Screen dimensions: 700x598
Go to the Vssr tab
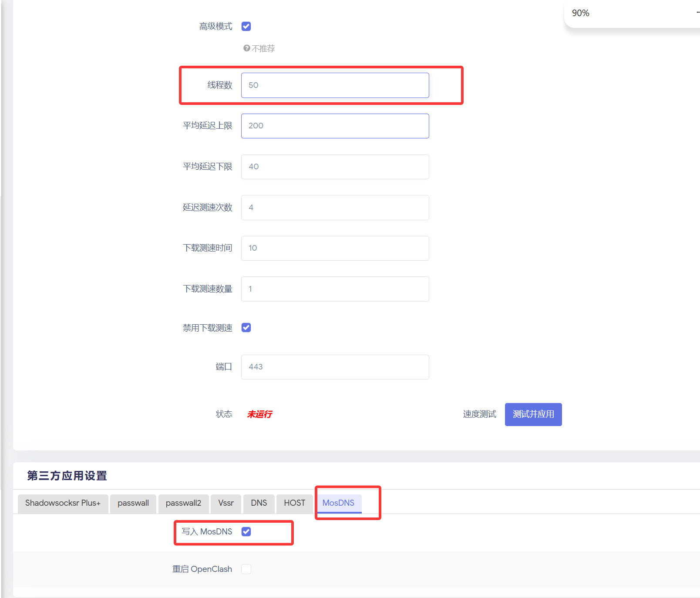point(226,503)
